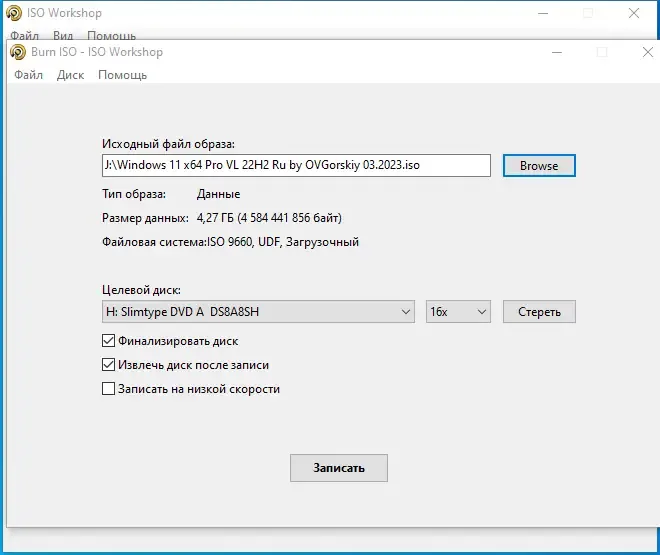Click the Burn ISO title bar text

(97, 52)
